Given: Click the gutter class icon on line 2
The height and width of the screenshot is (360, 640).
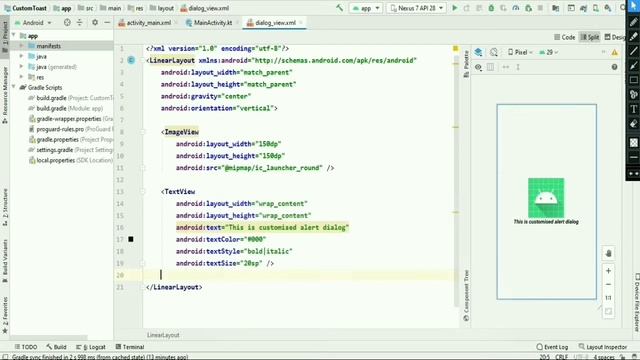Looking at the screenshot, I should (x=131, y=60).
